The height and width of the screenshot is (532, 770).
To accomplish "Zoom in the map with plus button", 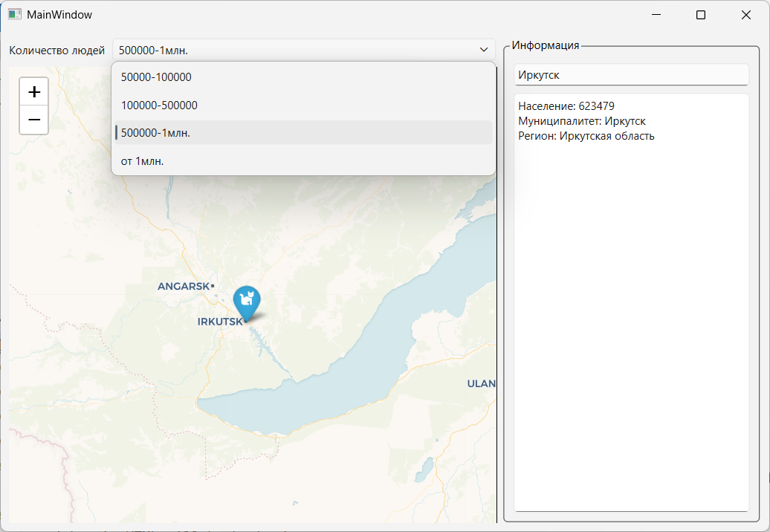I will (x=34, y=92).
